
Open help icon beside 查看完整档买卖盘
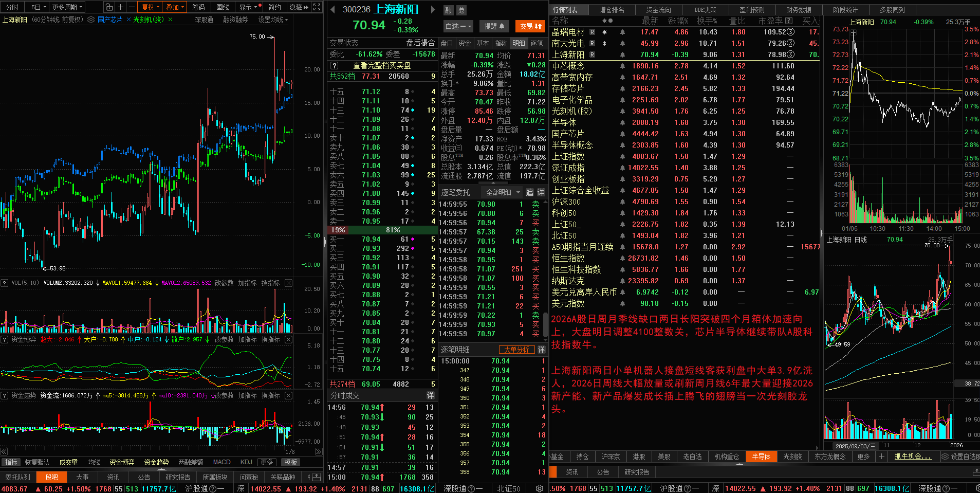tap(334, 66)
